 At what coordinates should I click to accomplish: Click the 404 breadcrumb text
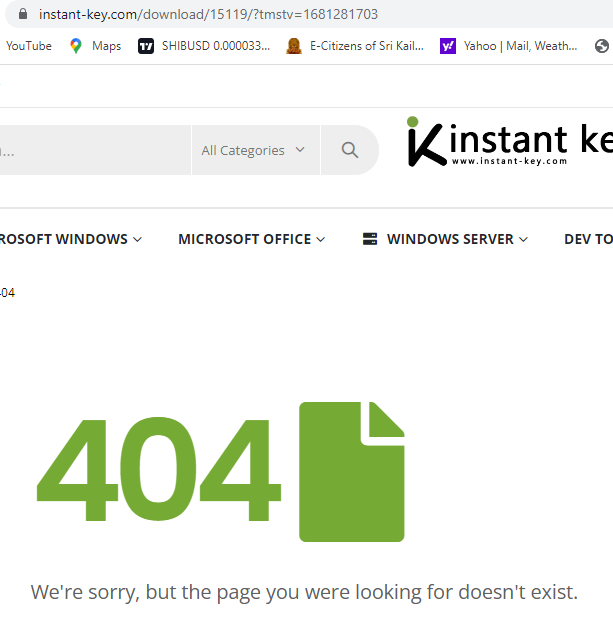(6, 293)
